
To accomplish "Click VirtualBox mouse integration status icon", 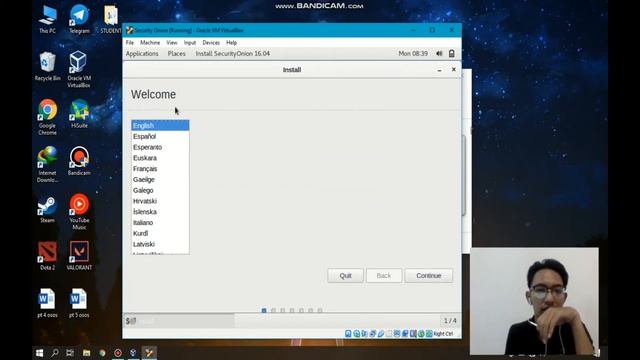I will [x=421, y=333].
